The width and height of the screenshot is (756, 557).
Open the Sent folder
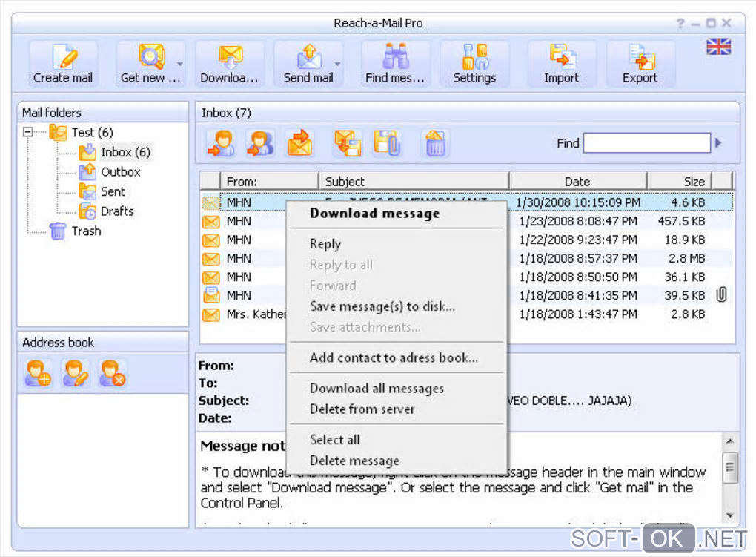click(113, 191)
